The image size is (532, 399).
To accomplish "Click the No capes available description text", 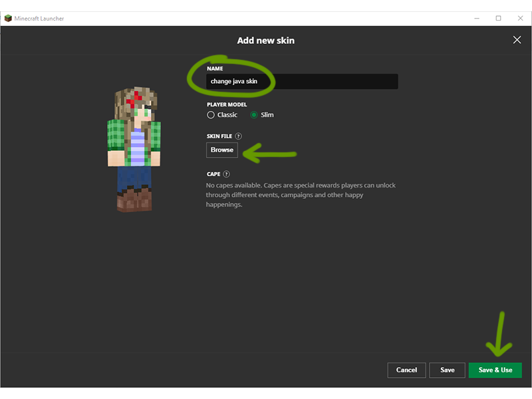I will point(301,195).
